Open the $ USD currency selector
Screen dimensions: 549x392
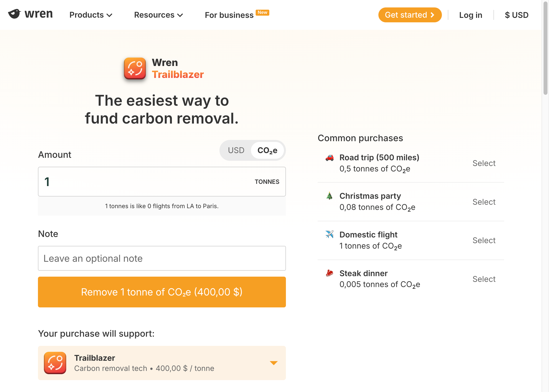pos(517,15)
